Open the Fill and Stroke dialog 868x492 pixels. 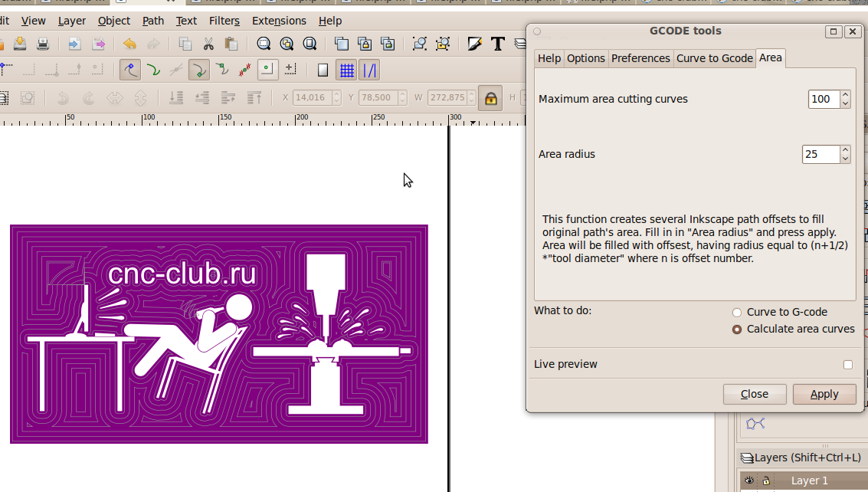[x=474, y=44]
